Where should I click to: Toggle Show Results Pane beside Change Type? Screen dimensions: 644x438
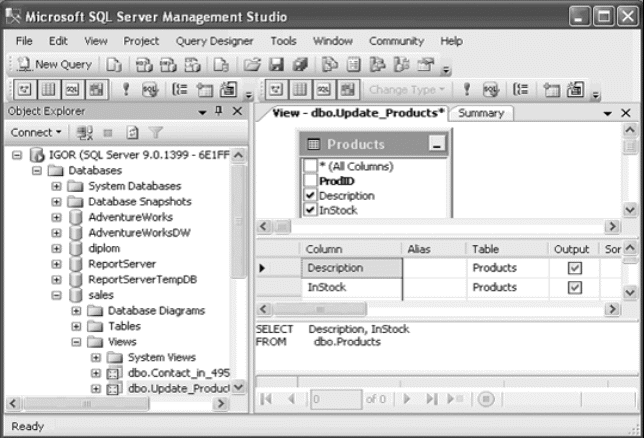point(347,89)
